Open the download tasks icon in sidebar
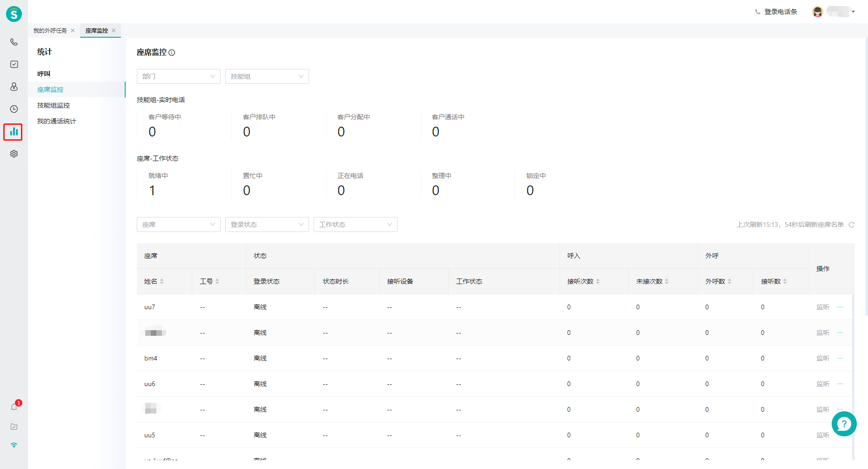 (x=14, y=427)
